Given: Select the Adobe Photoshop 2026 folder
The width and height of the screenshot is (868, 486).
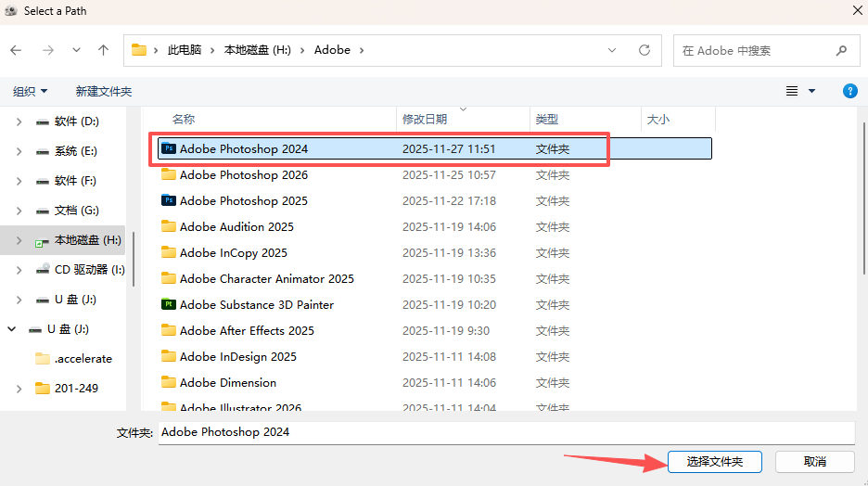Looking at the screenshot, I should coord(243,174).
